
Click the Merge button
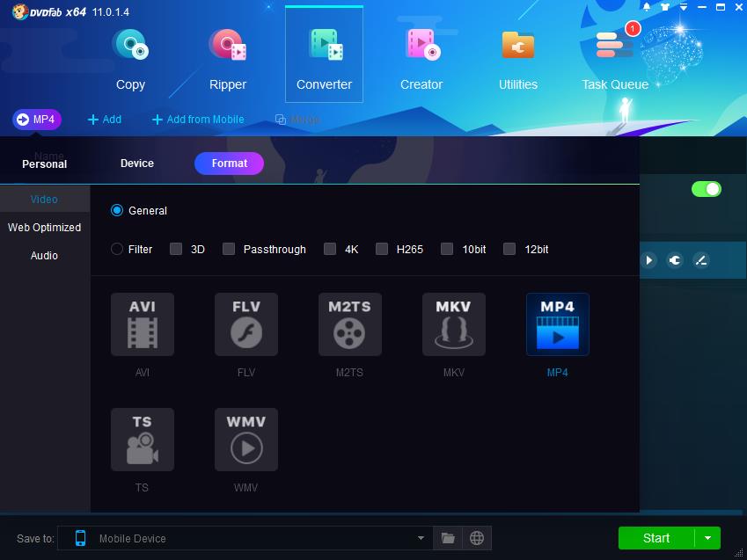pyautogui.click(x=297, y=119)
